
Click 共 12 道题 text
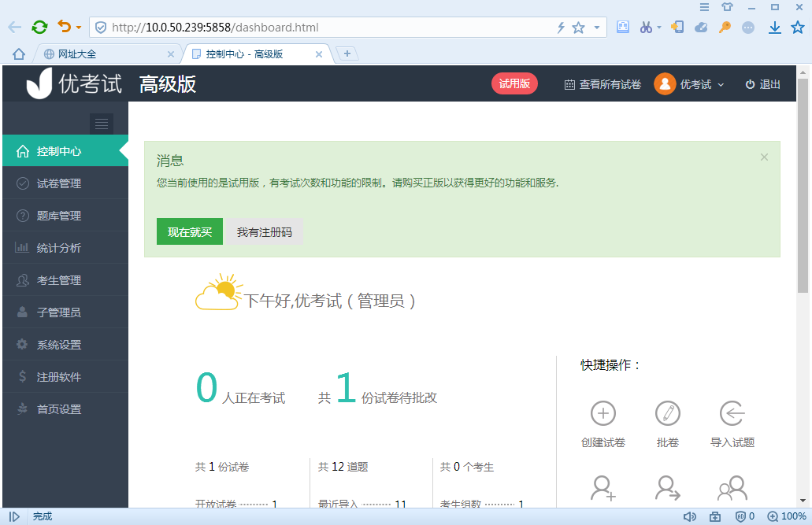tap(343, 467)
